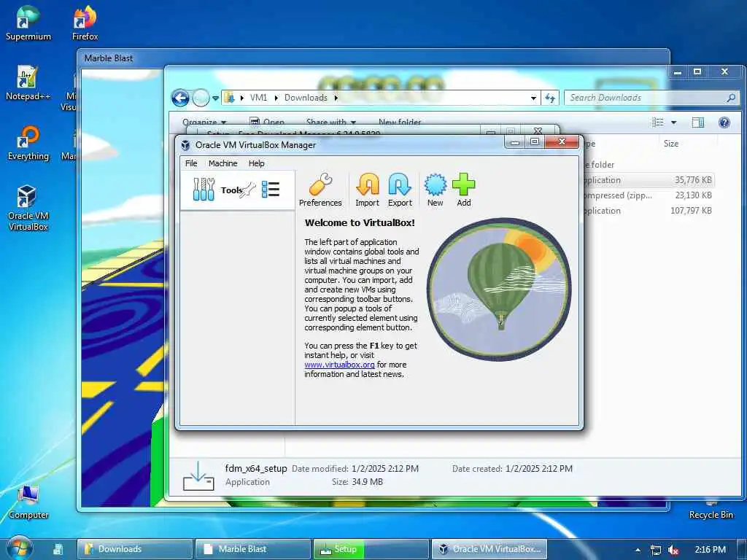Image resolution: width=747 pixels, height=560 pixels.
Task: Open the File menu in VirtualBox
Action: [x=191, y=163]
